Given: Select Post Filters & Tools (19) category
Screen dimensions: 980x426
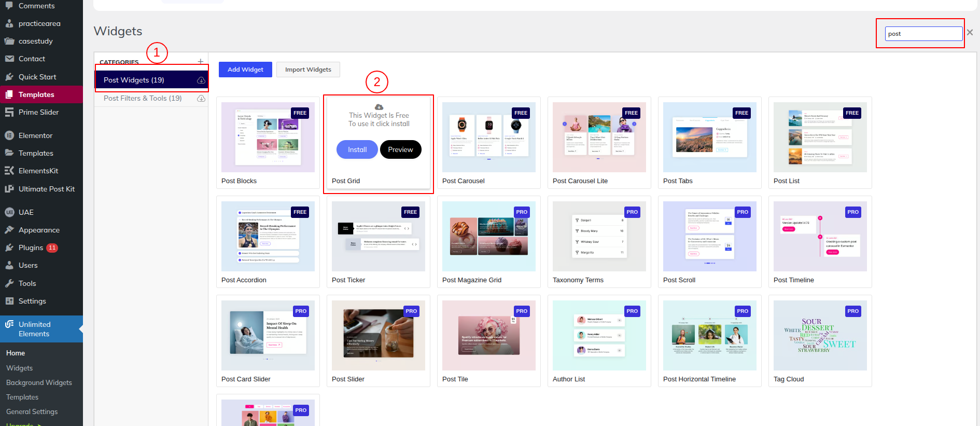Looking at the screenshot, I should pos(151,98).
